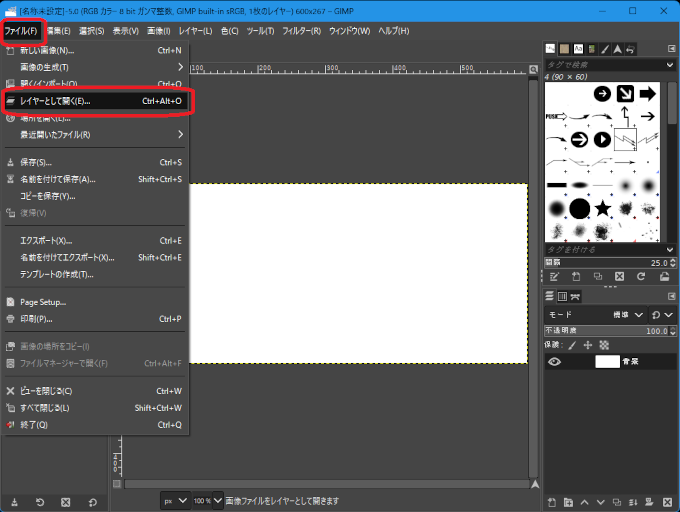Adjust the brush 間隔 spacing slider

click(607, 263)
